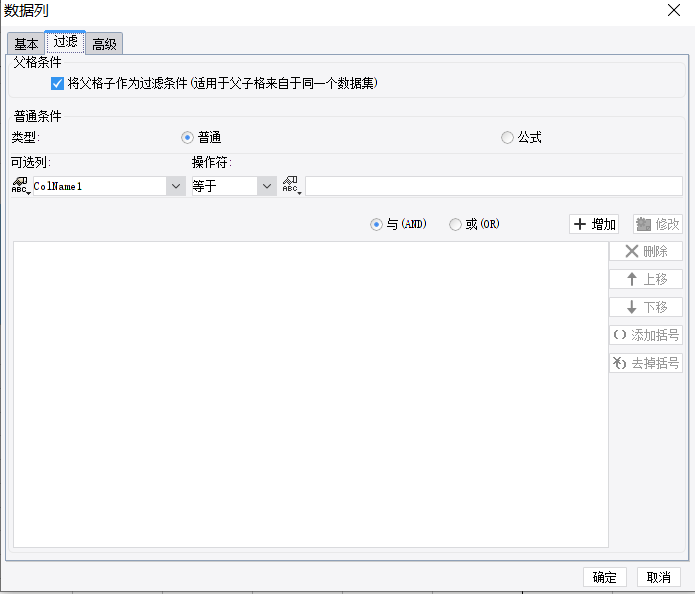Expand the ColName1 column dropdown
This screenshot has width=695, height=594.
pos(176,186)
